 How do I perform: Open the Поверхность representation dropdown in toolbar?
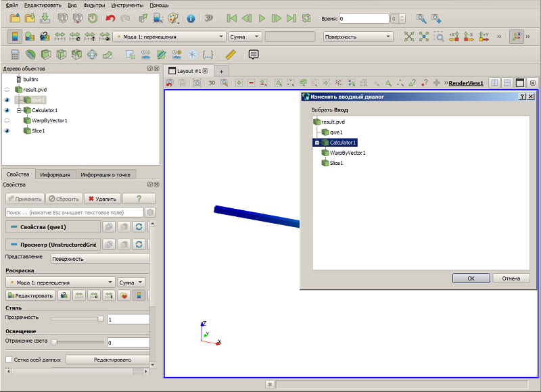pyautogui.click(x=358, y=36)
